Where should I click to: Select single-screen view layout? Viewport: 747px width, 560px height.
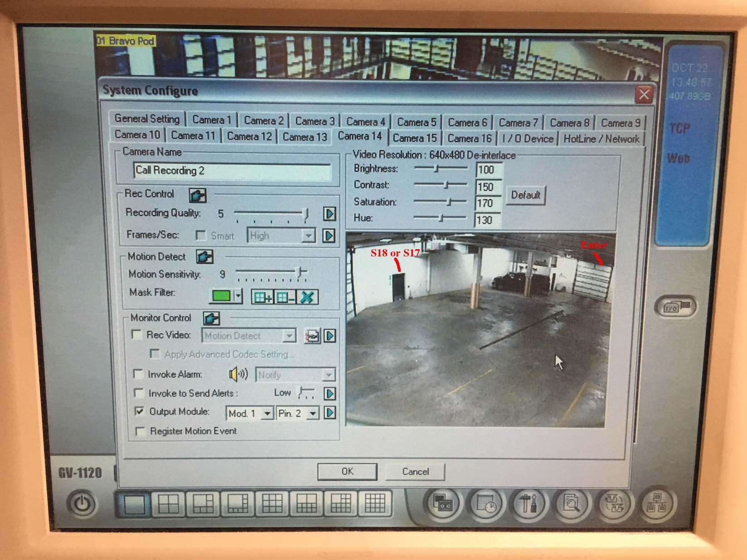coord(134,504)
